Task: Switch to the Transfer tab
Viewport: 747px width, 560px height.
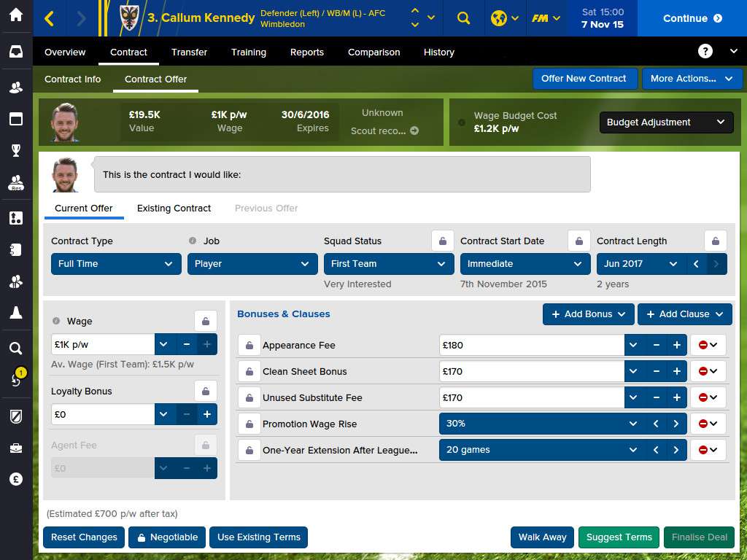Action: [x=189, y=52]
